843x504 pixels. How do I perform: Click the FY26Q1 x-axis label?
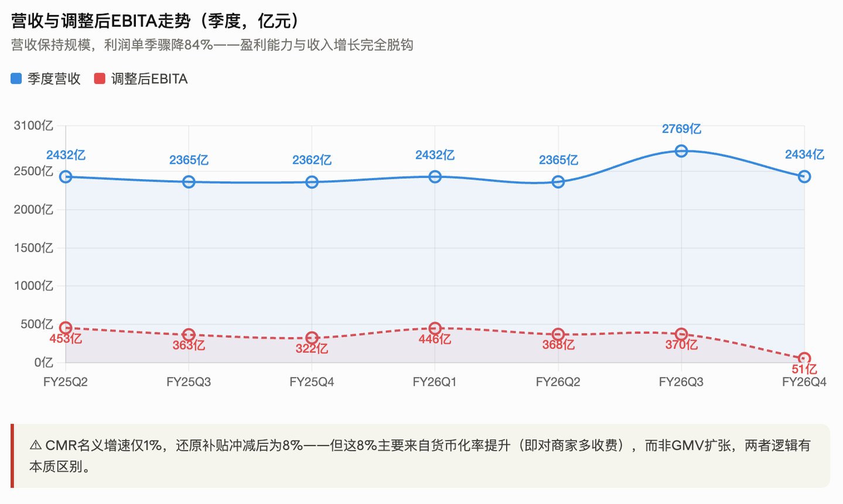click(x=435, y=382)
